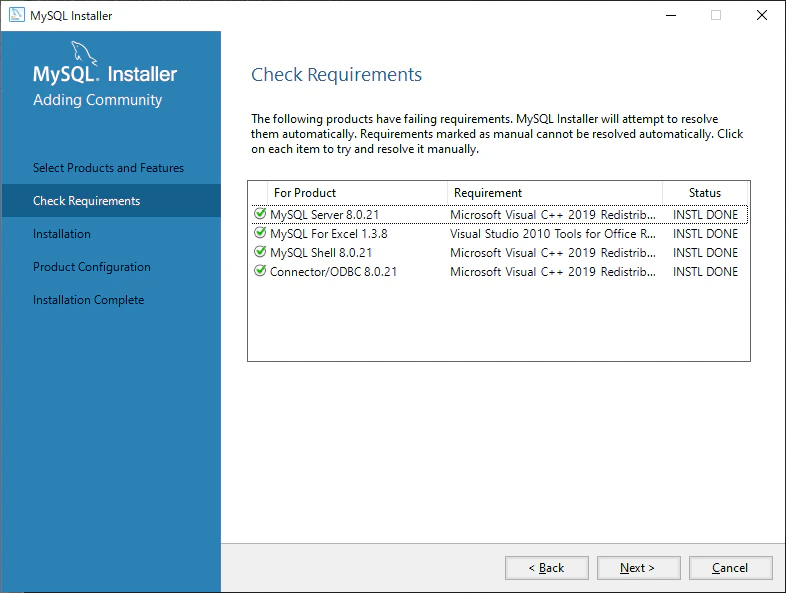Click the Adding Community subtitle
The image size is (786, 593).
[98, 100]
